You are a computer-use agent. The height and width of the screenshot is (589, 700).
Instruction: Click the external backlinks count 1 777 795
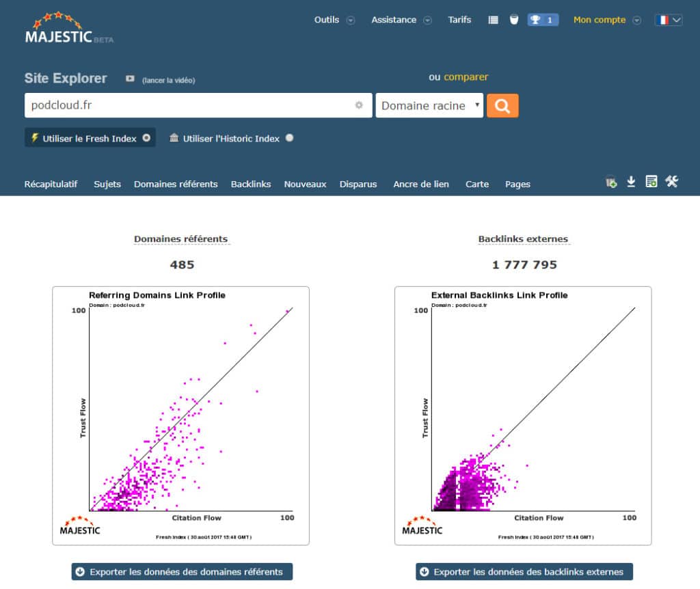524,264
